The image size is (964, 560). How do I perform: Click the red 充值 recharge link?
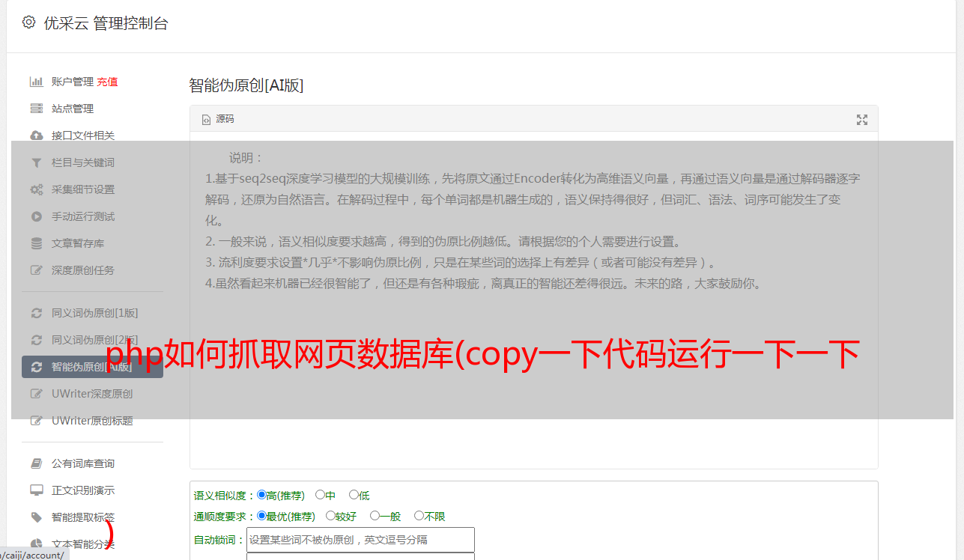(107, 82)
